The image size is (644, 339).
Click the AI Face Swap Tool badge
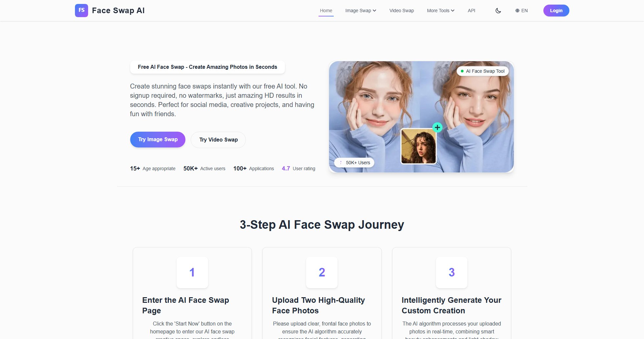[x=482, y=71]
